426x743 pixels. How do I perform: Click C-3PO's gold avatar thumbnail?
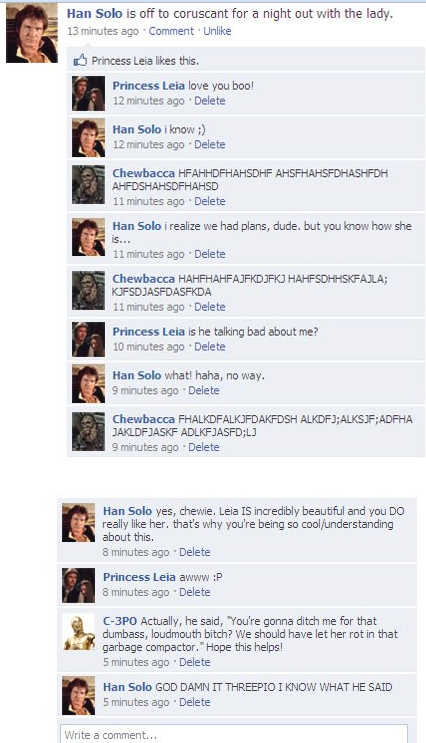tap(79, 633)
